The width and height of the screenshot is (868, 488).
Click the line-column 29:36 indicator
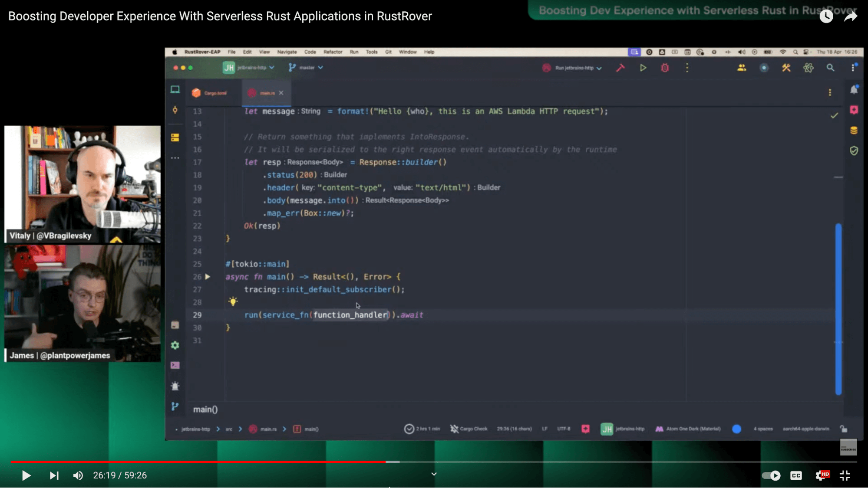point(514,429)
